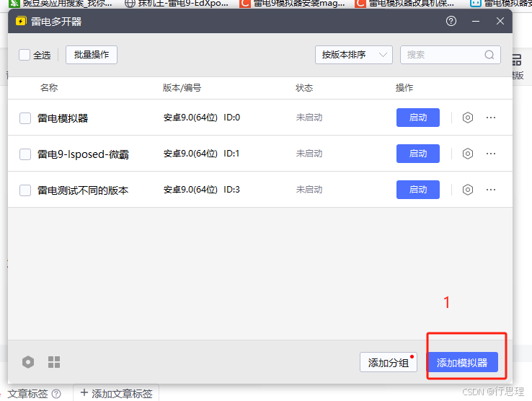Open settings hexagon for 雷电测试不同的版本

[x=468, y=190]
